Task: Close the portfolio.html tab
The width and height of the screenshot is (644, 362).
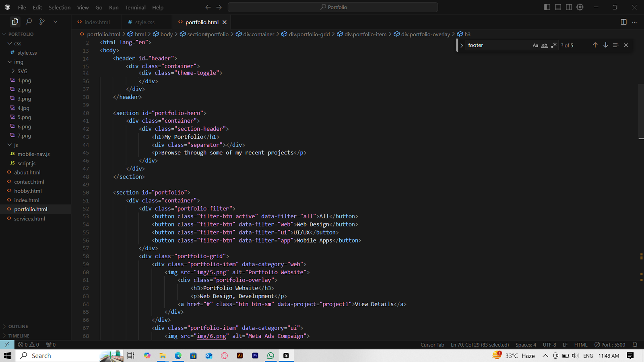Action: click(225, 22)
